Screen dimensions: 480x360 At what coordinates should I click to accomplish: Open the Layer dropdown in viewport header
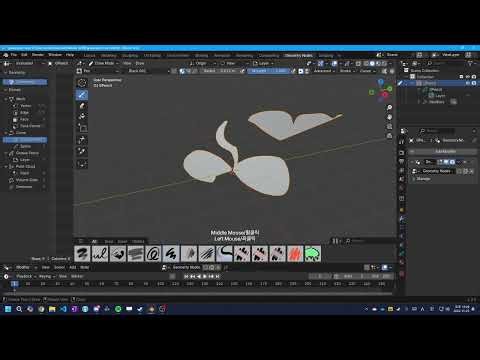[263, 63]
